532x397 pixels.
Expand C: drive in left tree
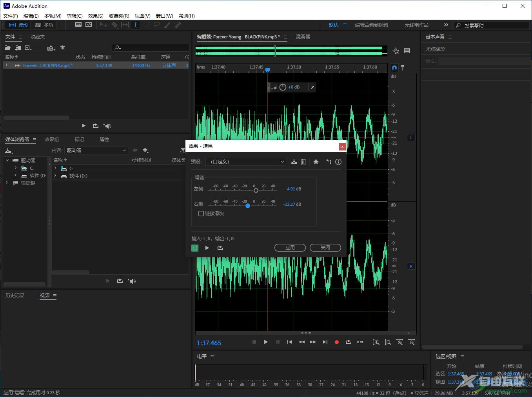tap(16, 168)
